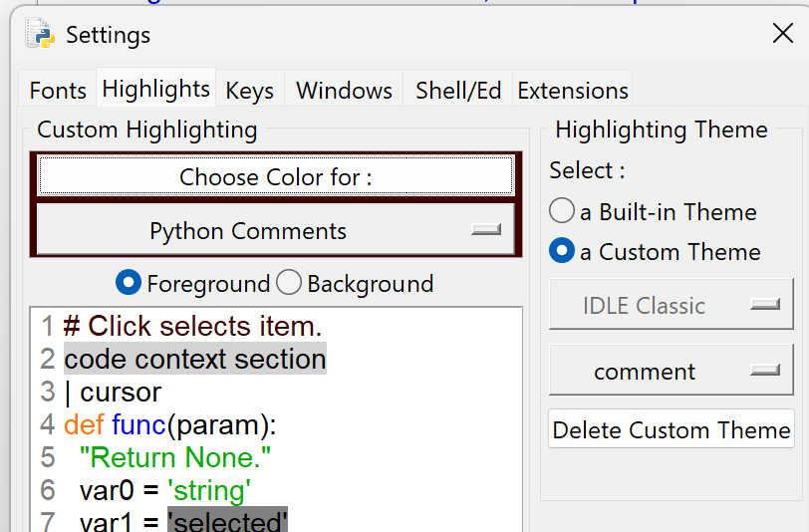Click the 'def' keyword in sample
The height and width of the screenshot is (532, 809).
(84, 425)
